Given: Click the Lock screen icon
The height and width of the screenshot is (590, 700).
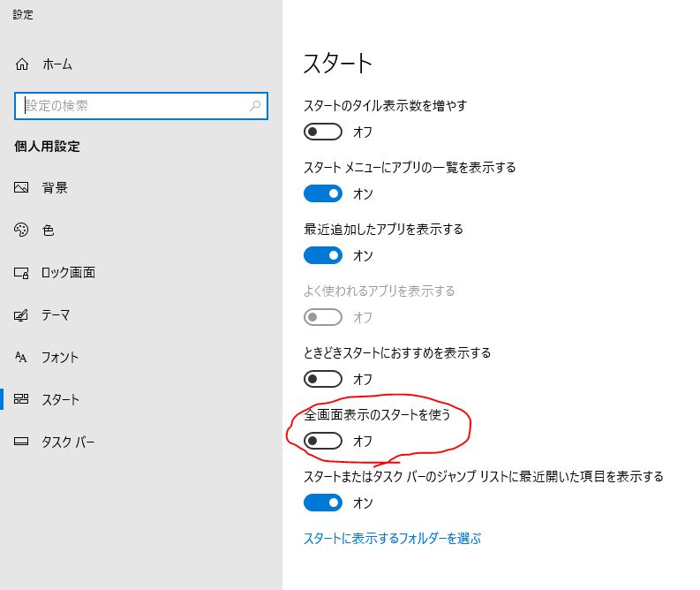Looking at the screenshot, I should [x=22, y=273].
